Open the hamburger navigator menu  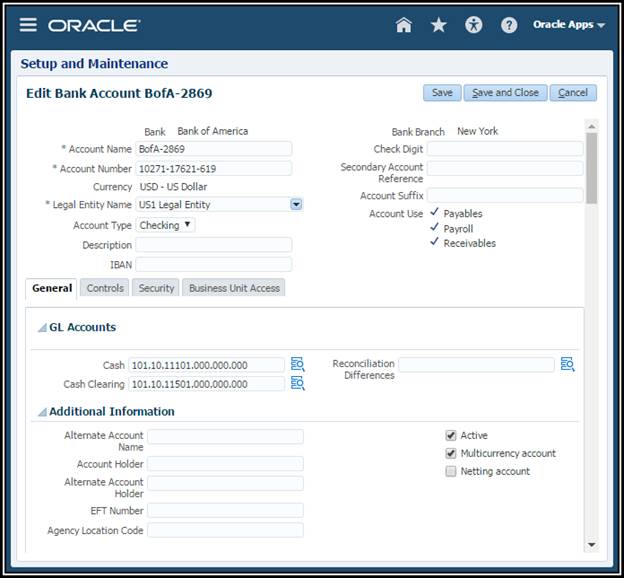point(28,25)
